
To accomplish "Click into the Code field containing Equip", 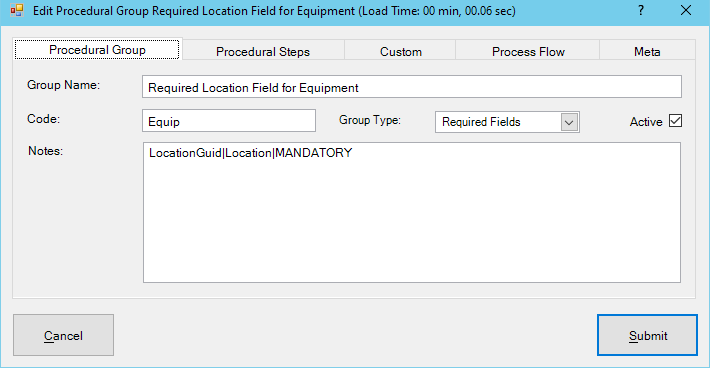I will tap(229, 121).
